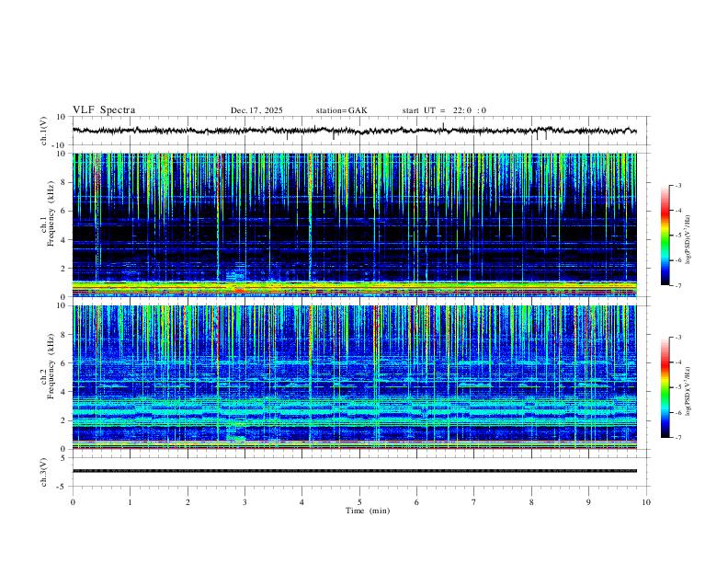
Task: Click the ch.2 spectrogram color scale bar
Action: [x=665, y=387]
